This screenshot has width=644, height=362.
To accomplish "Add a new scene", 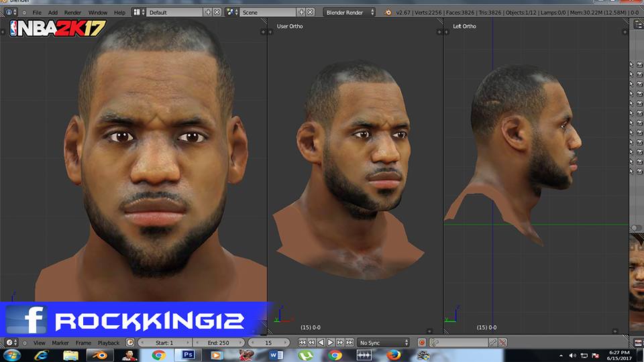I will pos(301,12).
